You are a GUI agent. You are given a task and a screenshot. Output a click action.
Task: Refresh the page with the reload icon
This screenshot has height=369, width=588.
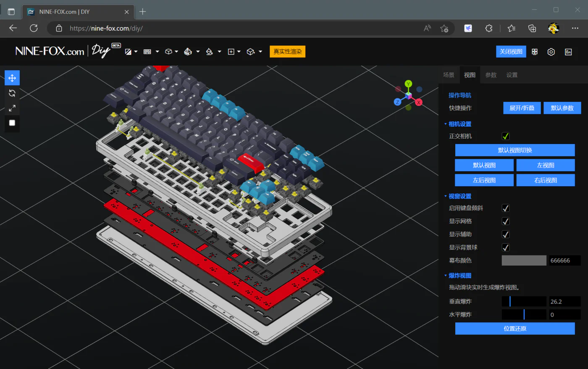click(34, 28)
